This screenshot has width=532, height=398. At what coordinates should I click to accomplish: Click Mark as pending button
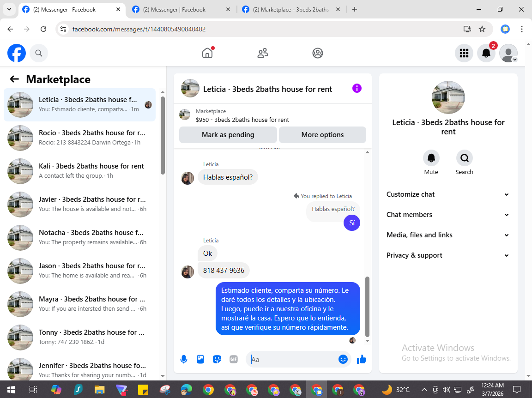[x=228, y=135]
